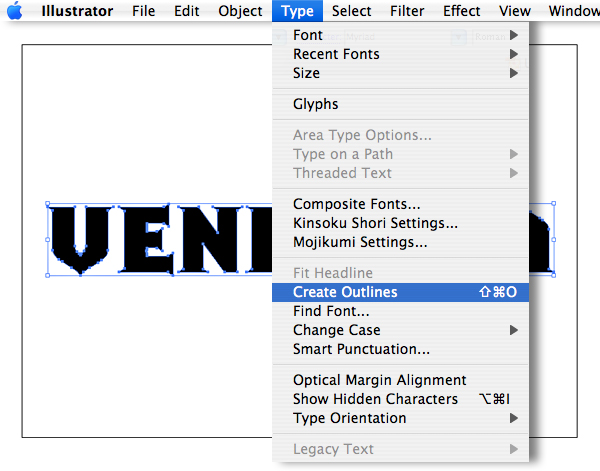Expand the Type Orientation submenu
The width and height of the screenshot is (600, 471).
(400, 418)
